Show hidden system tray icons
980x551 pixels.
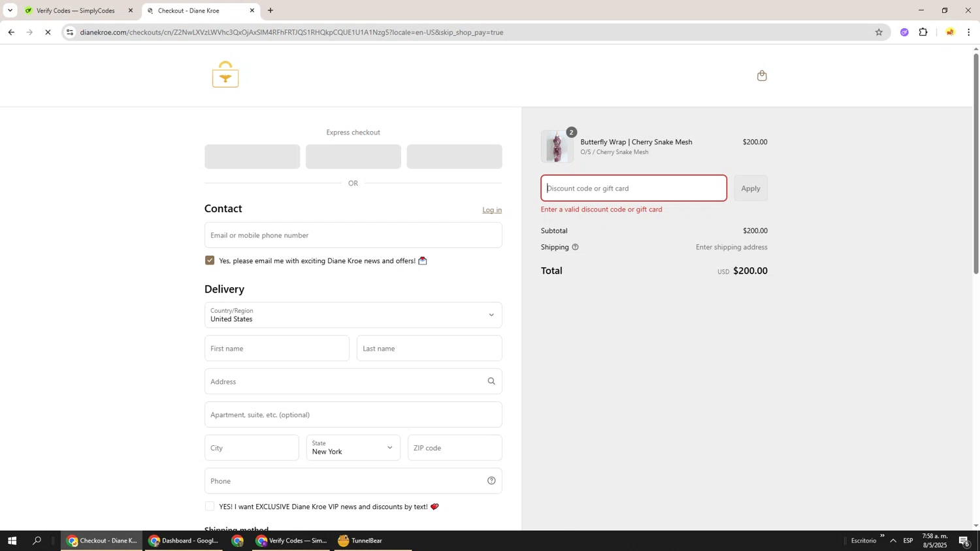[x=893, y=541]
